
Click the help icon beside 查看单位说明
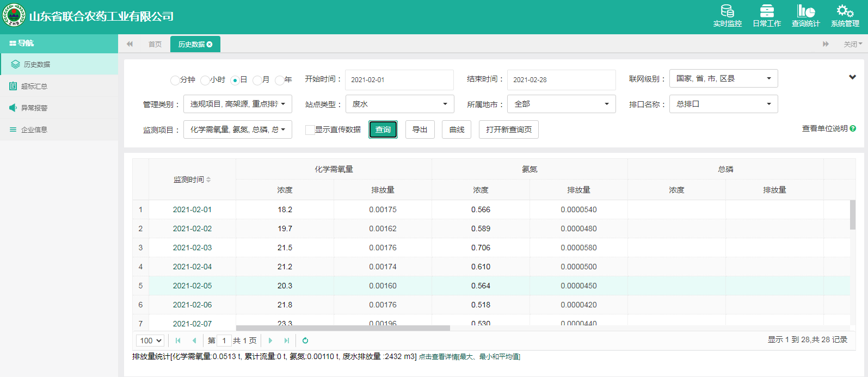coord(853,128)
